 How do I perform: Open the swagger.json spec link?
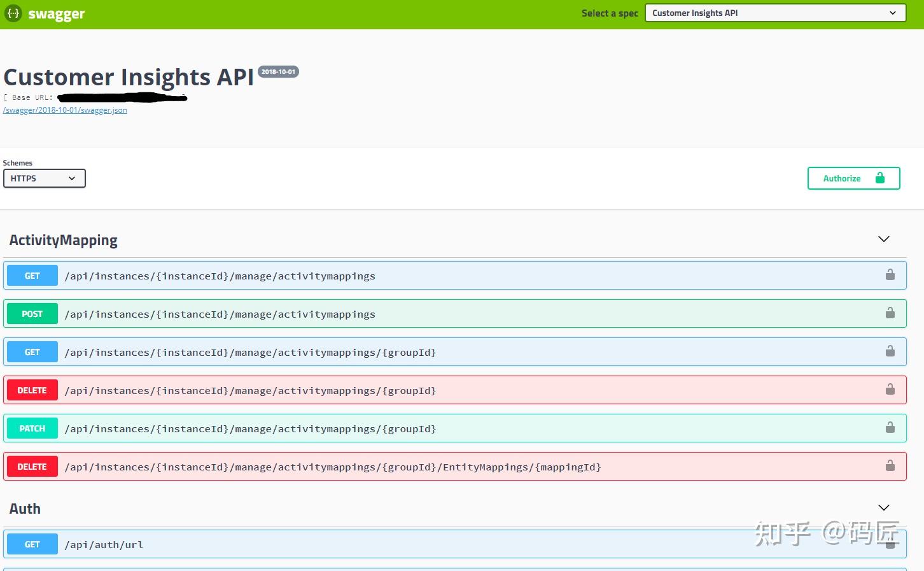pyautogui.click(x=64, y=109)
